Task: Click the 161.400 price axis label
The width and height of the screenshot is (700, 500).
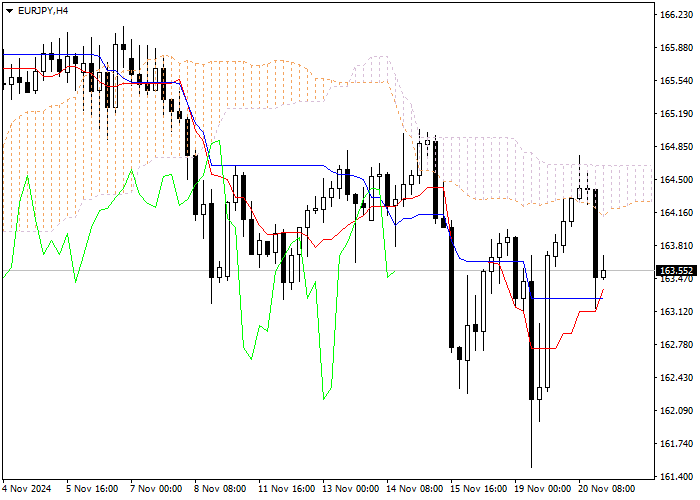Action: point(676,477)
